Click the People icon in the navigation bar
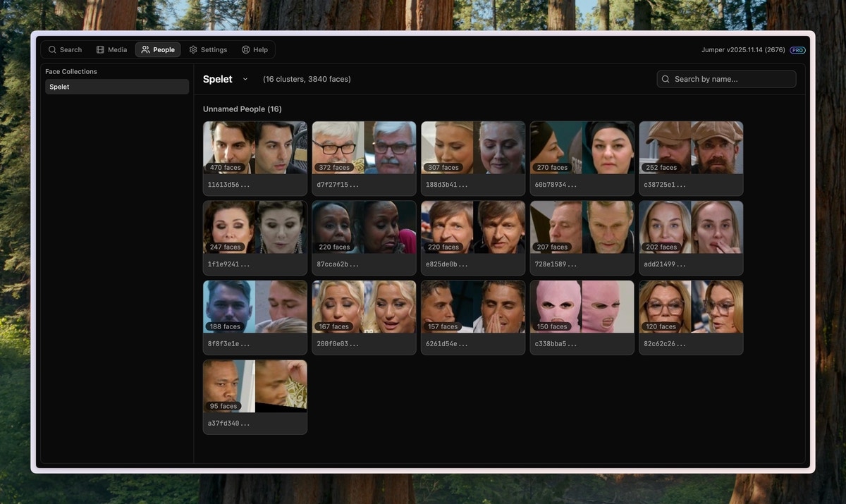 pos(145,49)
